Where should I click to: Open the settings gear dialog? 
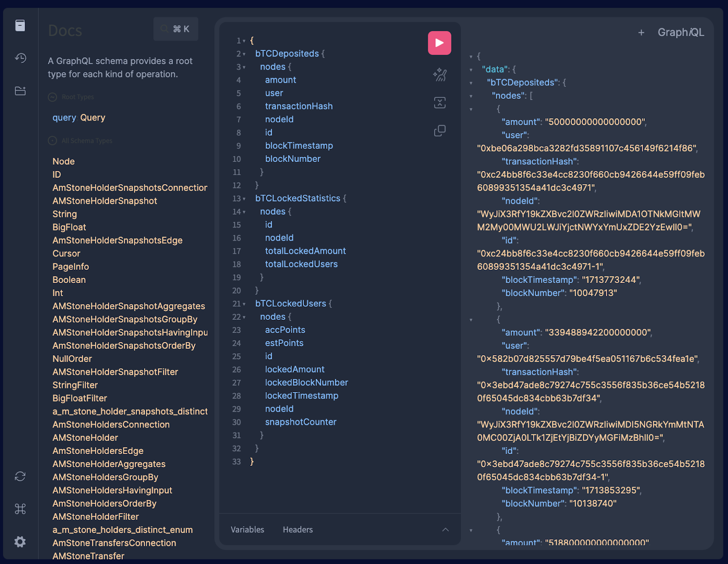pos(20,542)
